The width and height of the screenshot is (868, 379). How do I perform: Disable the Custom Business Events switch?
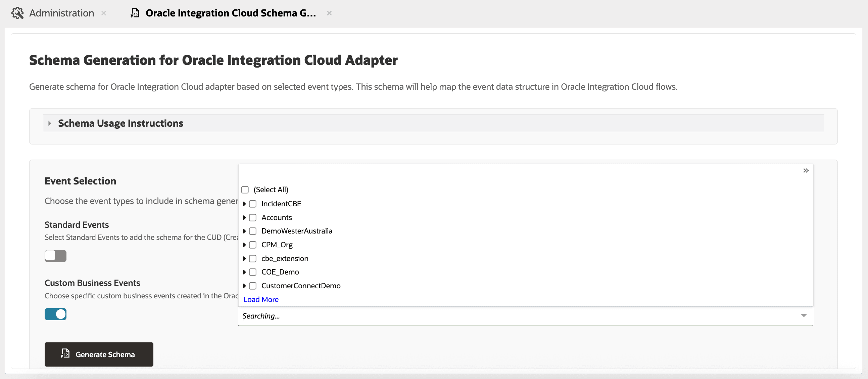pos(56,314)
